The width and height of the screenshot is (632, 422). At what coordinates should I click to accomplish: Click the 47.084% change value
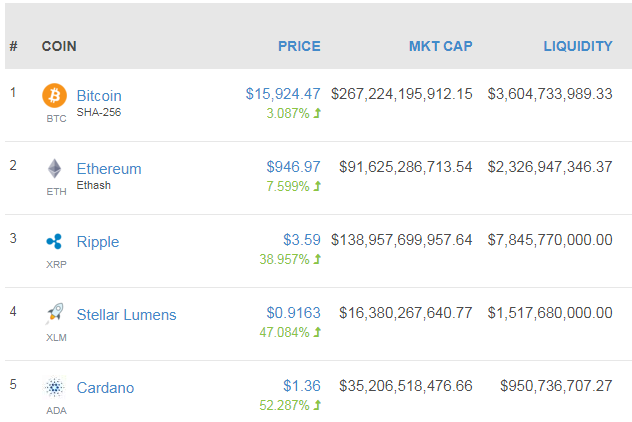(x=285, y=332)
